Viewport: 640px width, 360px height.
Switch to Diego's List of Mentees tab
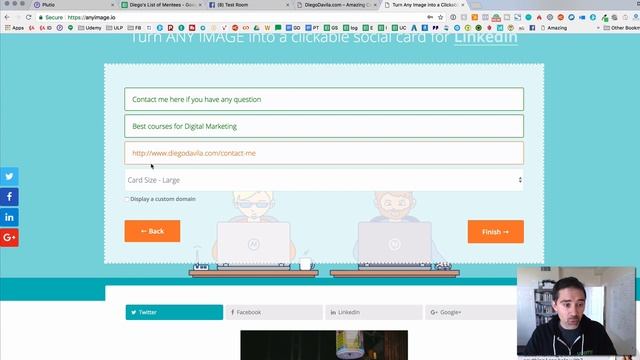pyautogui.click(x=162, y=5)
